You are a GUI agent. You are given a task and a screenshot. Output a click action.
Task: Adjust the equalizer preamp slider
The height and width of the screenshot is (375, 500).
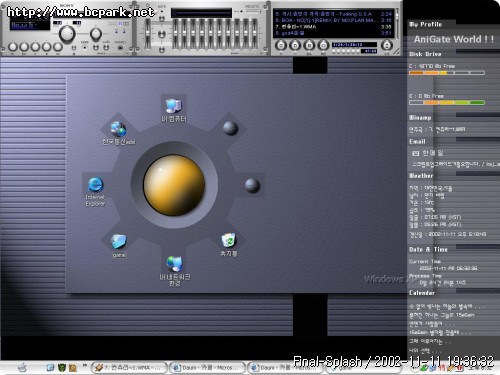click(x=148, y=33)
